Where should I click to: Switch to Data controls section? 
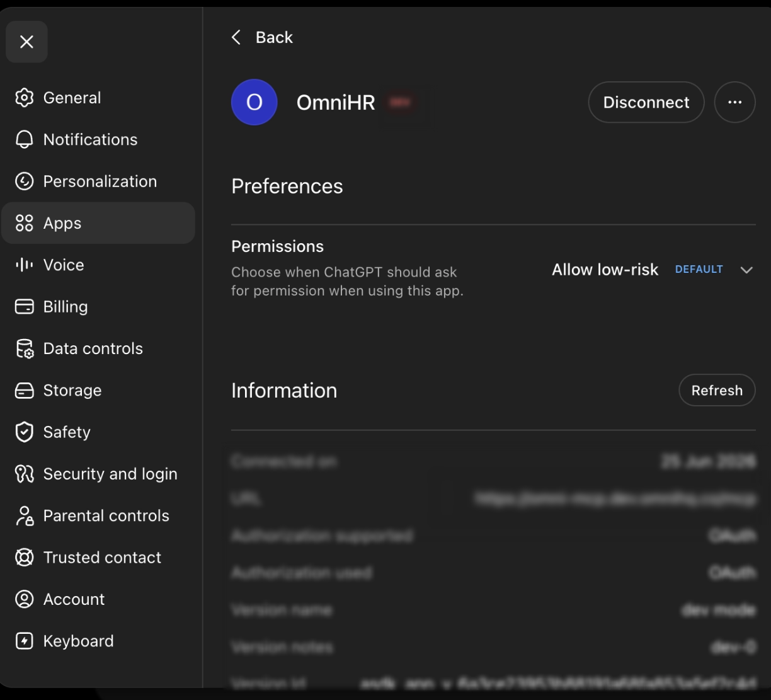tap(98, 348)
